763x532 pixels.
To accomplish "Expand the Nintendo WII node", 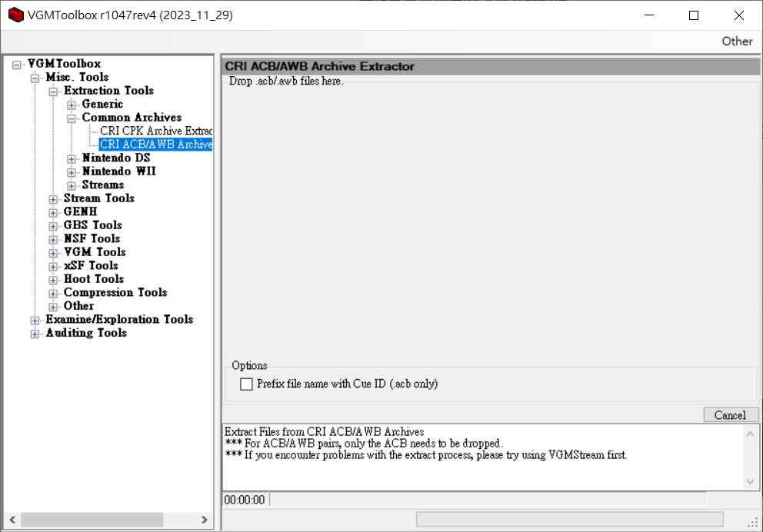I will point(72,171).
